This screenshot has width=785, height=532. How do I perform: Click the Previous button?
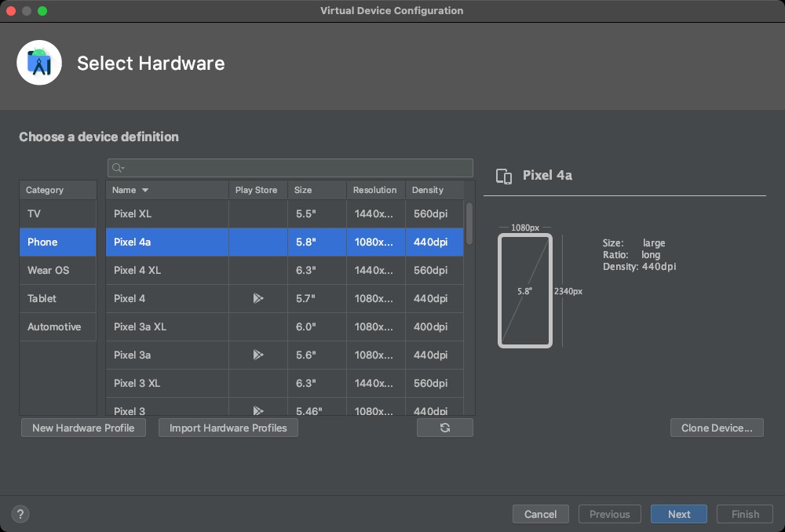pos(610,514)
